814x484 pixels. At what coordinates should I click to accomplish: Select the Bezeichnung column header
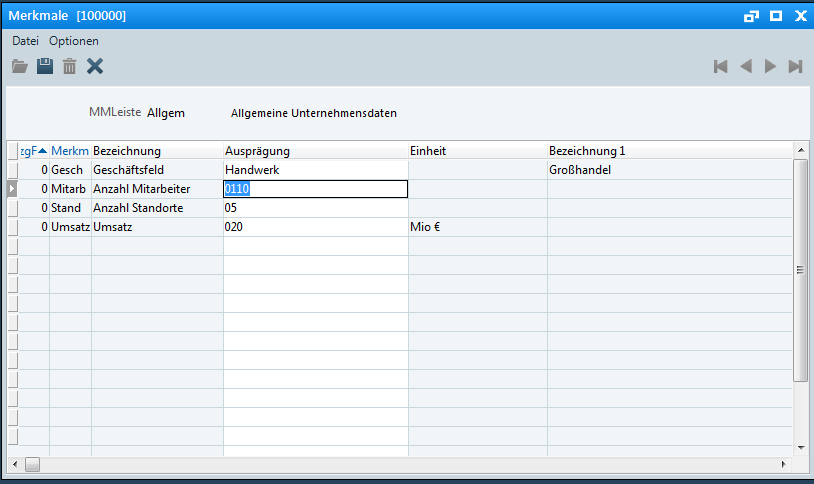(157, 151)
